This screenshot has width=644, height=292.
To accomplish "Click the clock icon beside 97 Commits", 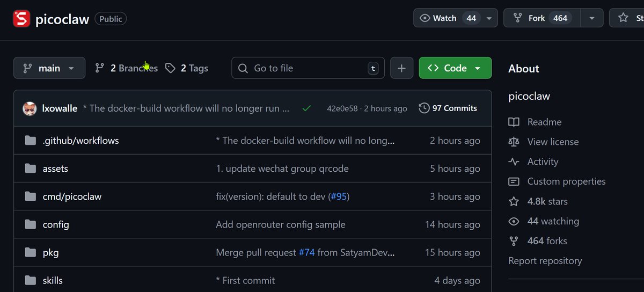I will [x=424, y=108].
